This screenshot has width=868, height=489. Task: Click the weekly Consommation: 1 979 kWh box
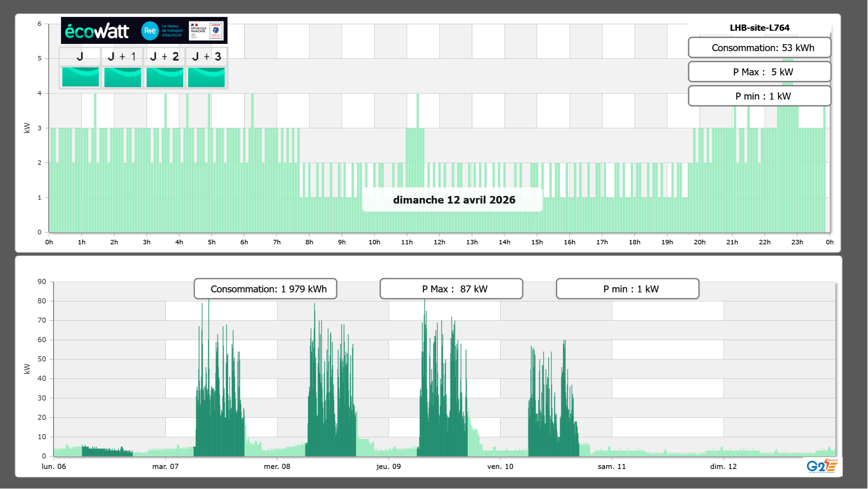click(x=265, y=289)
